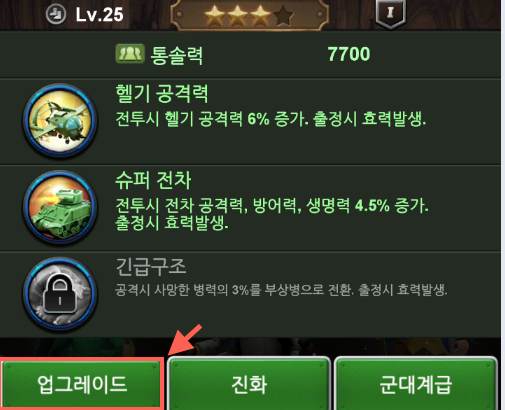Screen dimensions: 505x410
Task: Tap the helicopter attack skill icon
Action: pos(60,120)
